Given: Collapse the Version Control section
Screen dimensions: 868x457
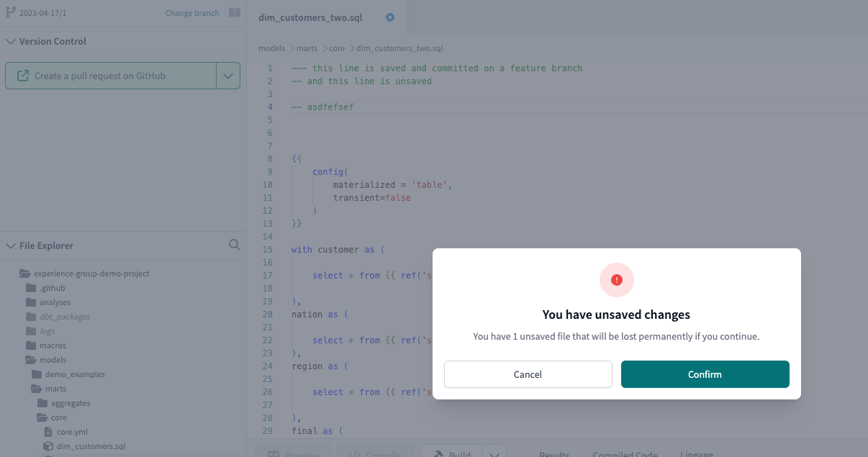Looking at the screenshot, I should click(x=10, y=41).
